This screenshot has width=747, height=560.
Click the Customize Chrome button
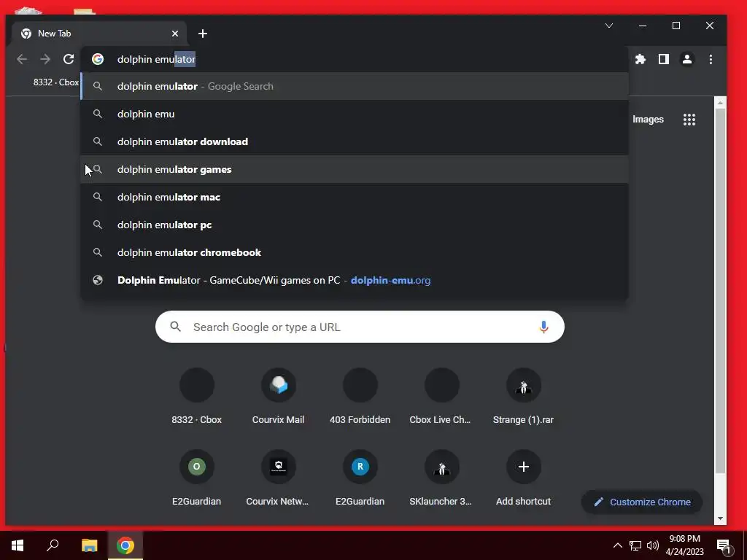pyautogui.click(x=642, y=502)
